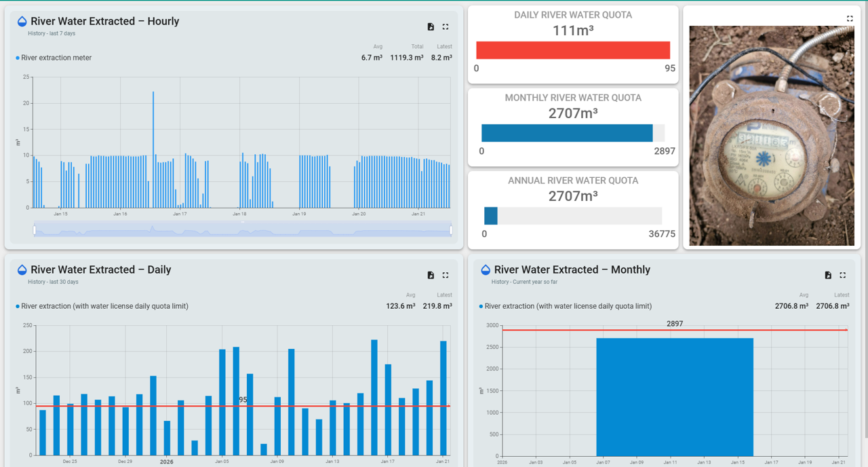Image resolution: width=868 pixels, height=467 pixels.
Task: Click the MONTHLY RIVER WATER QUOTA title
Action: click(572, 98)
